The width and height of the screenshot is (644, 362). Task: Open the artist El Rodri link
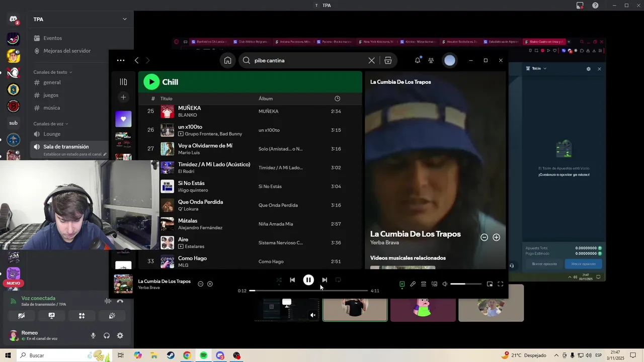pyautogui.click(x=186, y=171)
